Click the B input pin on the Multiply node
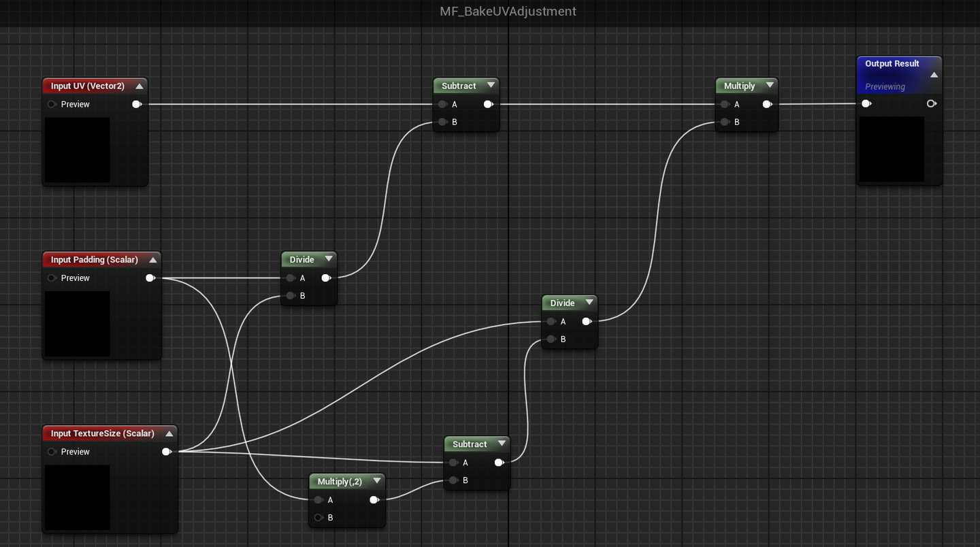 [724, 122]
